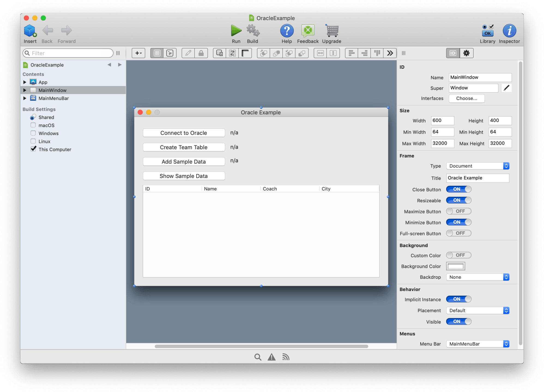Click the Background Color swatch

(455, 266)
